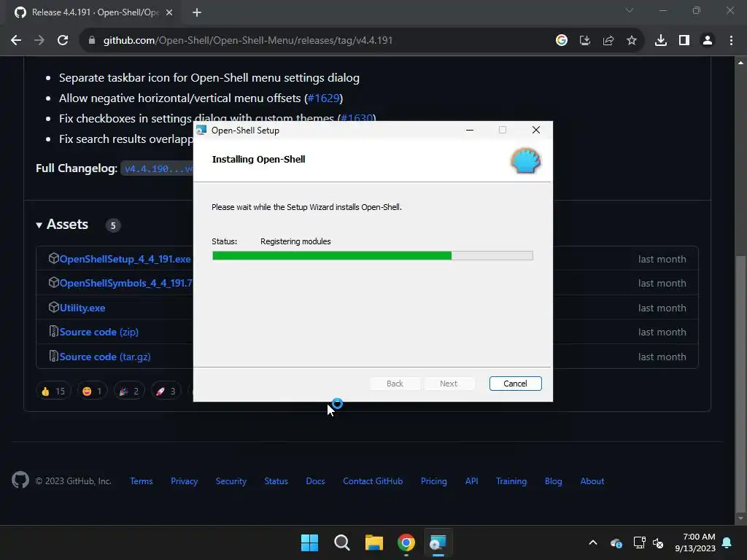Click the share page icon
The width and height of the screenshot is (747, 560).
click(608, 41)
